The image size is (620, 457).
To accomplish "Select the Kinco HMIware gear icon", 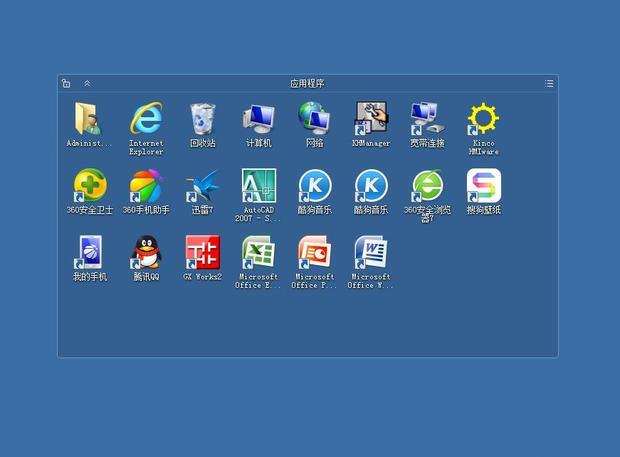I will point(483,118).
